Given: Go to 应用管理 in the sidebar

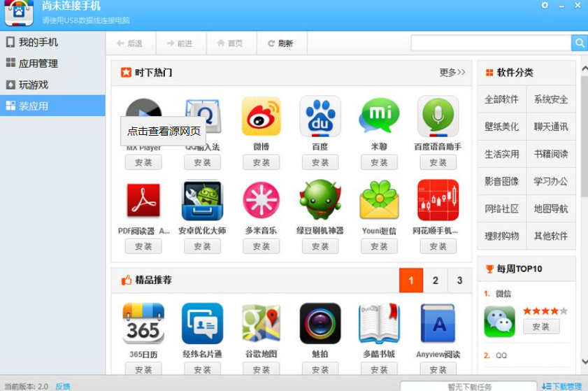Looking at the screenshot, I should pos(52,64).
